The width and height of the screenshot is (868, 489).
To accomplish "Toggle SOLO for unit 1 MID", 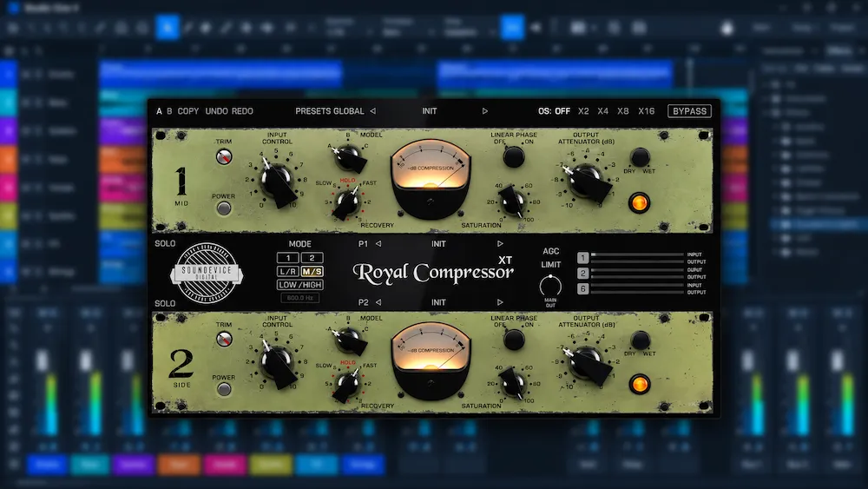I will [165, 244].
